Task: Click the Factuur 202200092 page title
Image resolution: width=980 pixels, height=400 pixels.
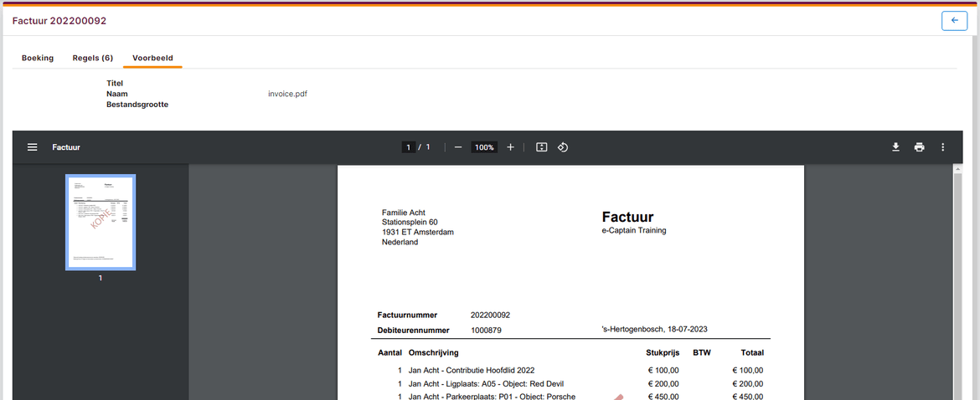Action: click(x=59, y=21)
